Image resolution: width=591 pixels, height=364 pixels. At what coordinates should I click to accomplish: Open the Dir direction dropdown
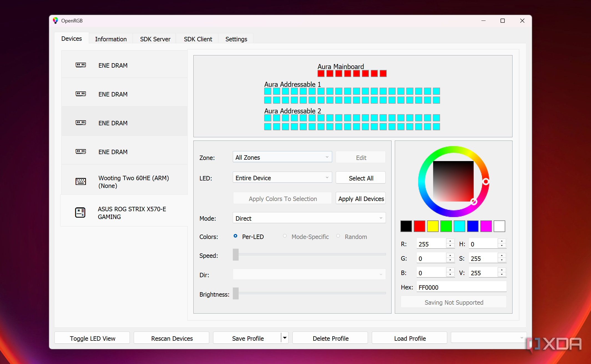tap(309, 275)
